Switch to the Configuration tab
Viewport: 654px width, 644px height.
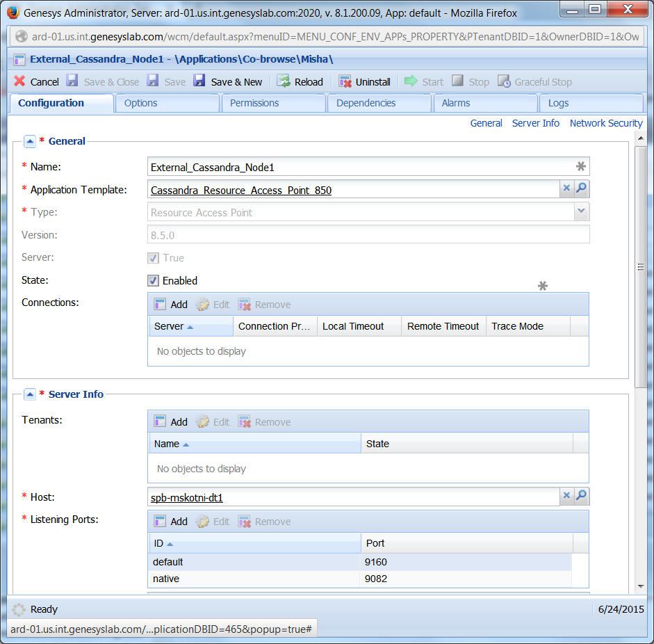click(61, 103)
